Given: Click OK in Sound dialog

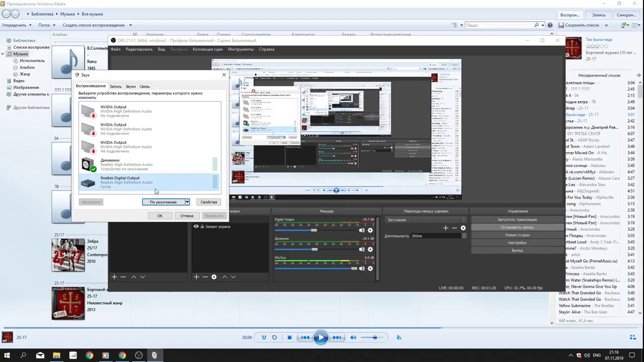Looking at the screenshot, I should pos(159,216).
